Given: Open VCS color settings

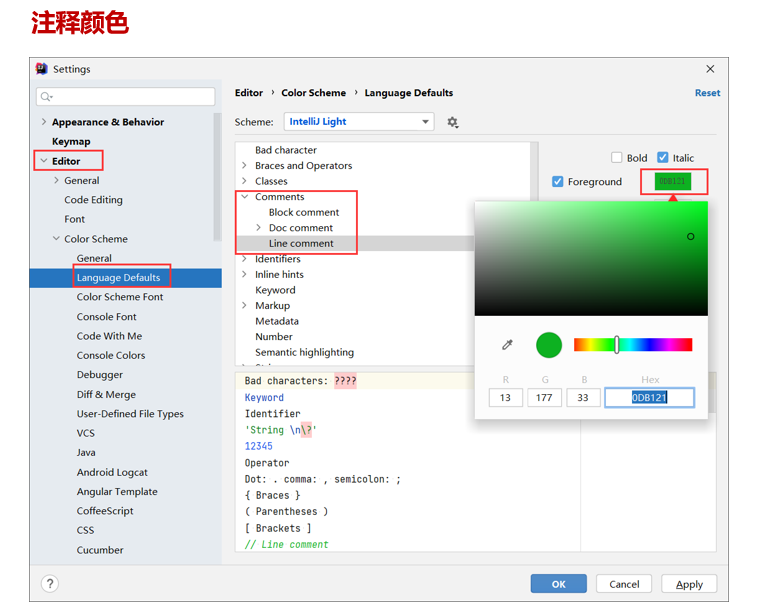Looking at the screenshot, I should 86,433.
